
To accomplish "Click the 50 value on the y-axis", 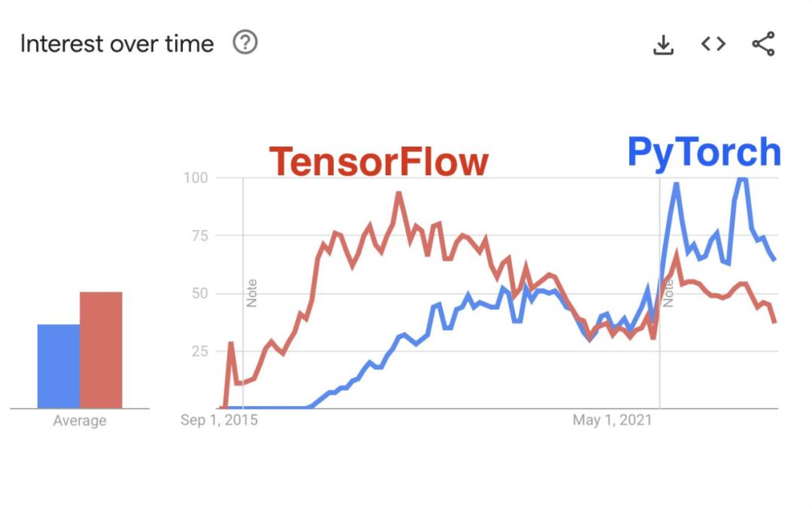I will coord(199,293).
